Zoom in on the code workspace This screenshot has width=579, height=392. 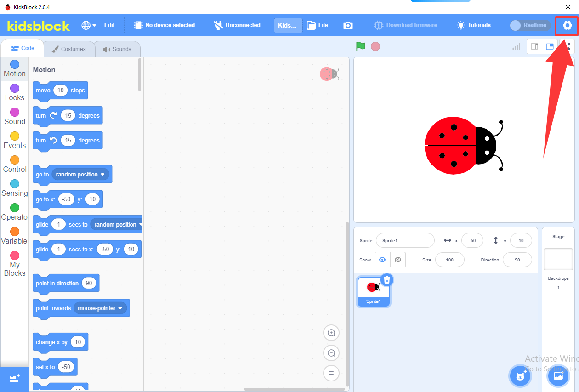point(331,333)
